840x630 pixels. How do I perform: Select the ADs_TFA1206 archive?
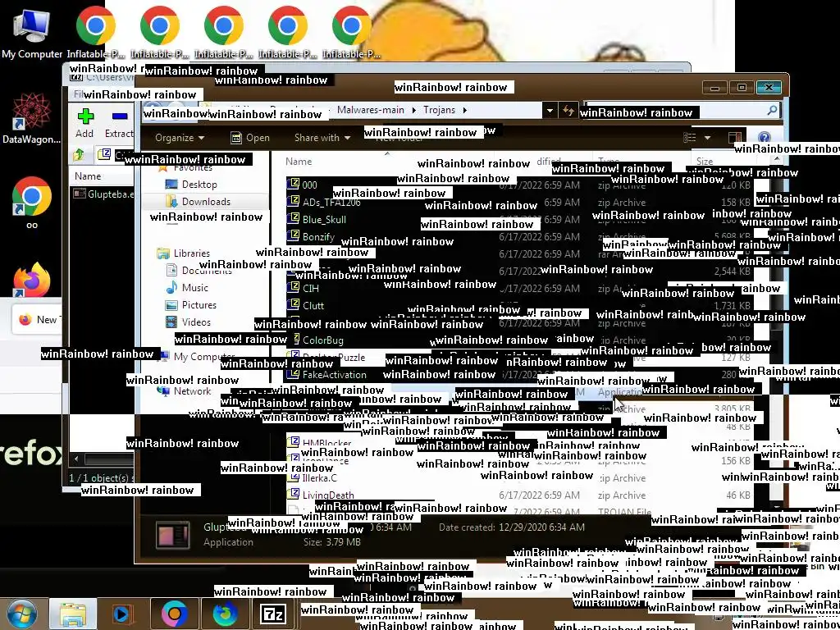[331, 203]
